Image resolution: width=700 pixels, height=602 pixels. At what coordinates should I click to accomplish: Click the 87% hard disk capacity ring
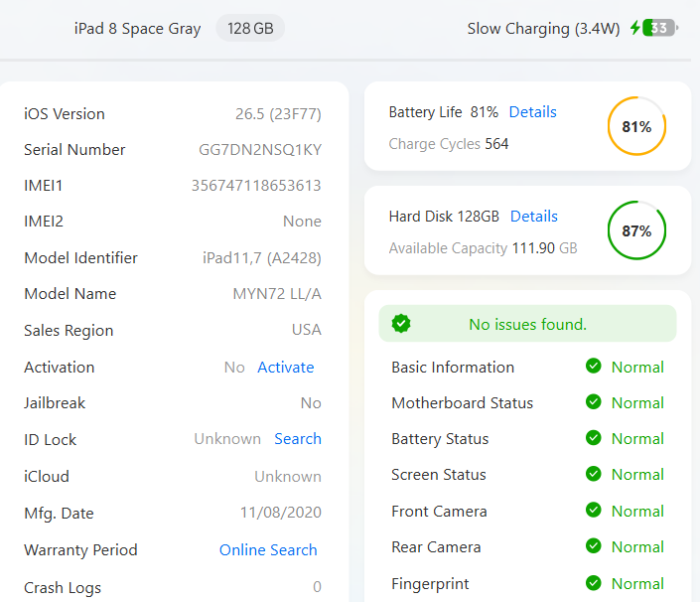(636, 230)
